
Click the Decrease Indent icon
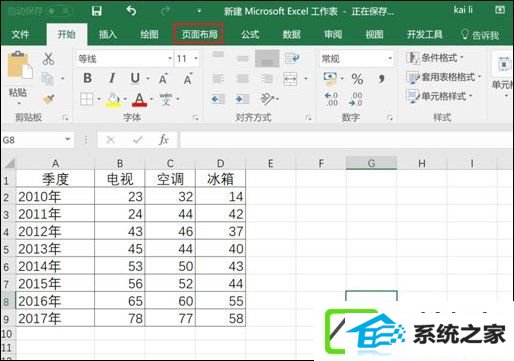click(218, 99)
